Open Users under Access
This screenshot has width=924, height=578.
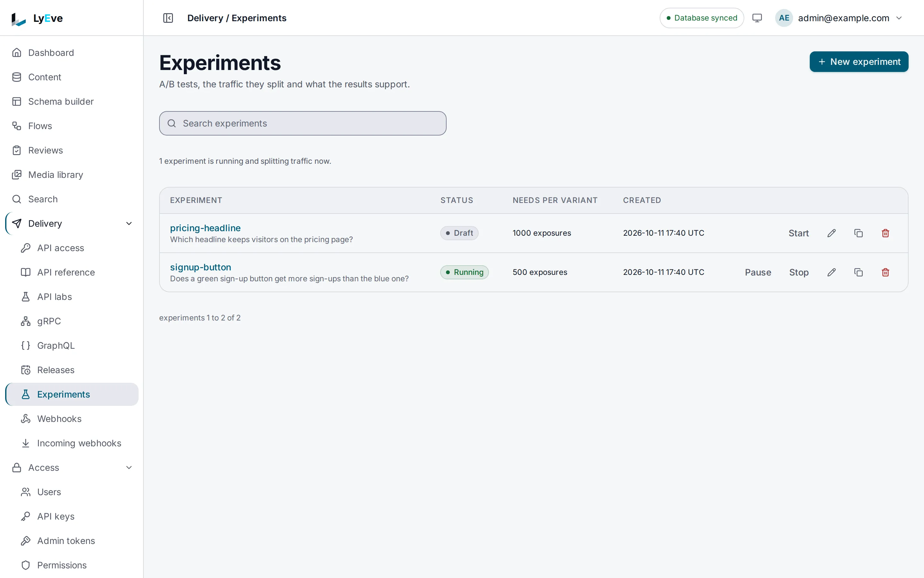[x=72, y=492]
